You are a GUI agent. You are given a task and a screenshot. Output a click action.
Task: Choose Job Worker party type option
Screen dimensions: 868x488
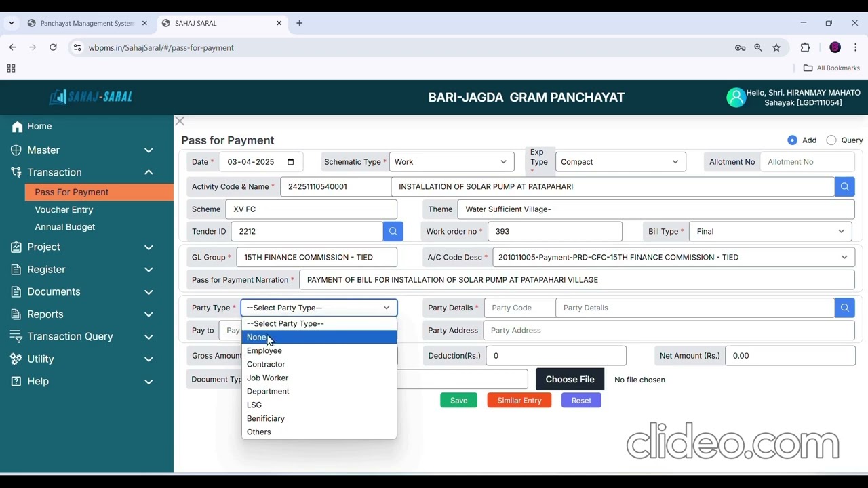pyautogui.click(x=319, y=378)
